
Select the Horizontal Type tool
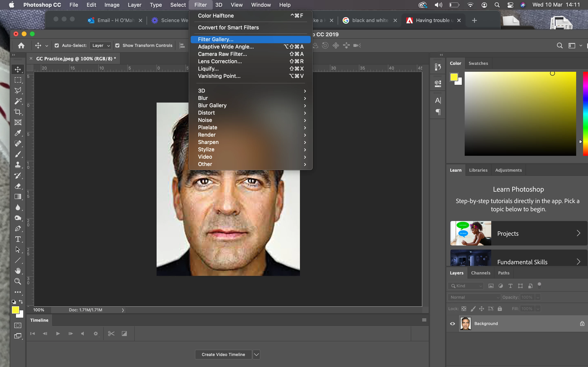point(18,239)
